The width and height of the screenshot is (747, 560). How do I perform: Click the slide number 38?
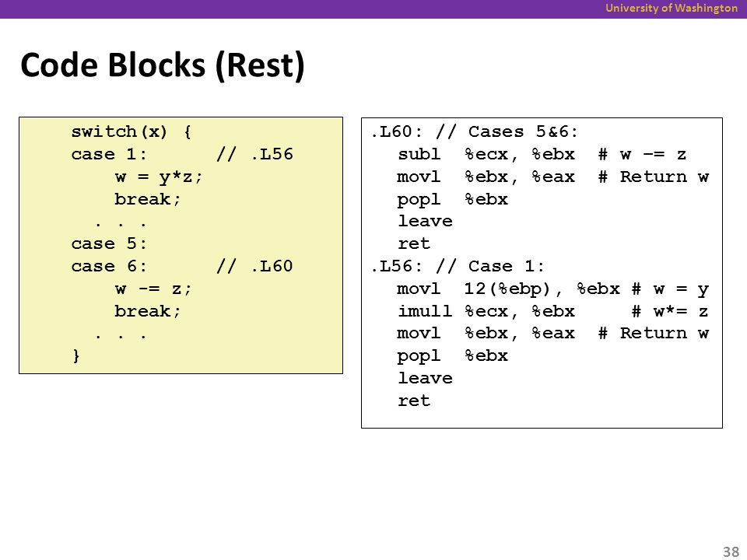(731, 551)
